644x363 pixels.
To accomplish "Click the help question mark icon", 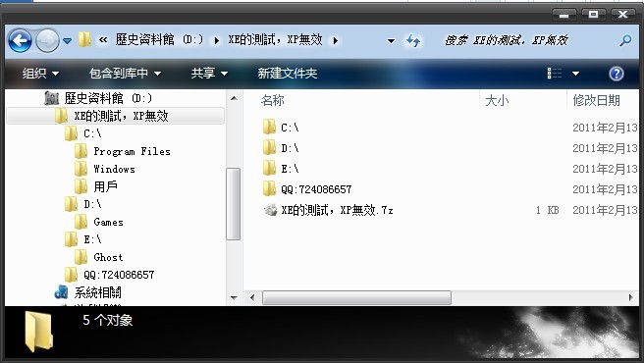I will coord(617,74).
